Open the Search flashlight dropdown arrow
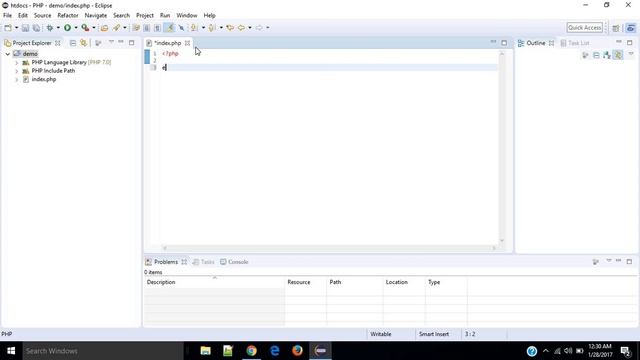The width and height of the screenshot is (640, 360). click(125, 28)
